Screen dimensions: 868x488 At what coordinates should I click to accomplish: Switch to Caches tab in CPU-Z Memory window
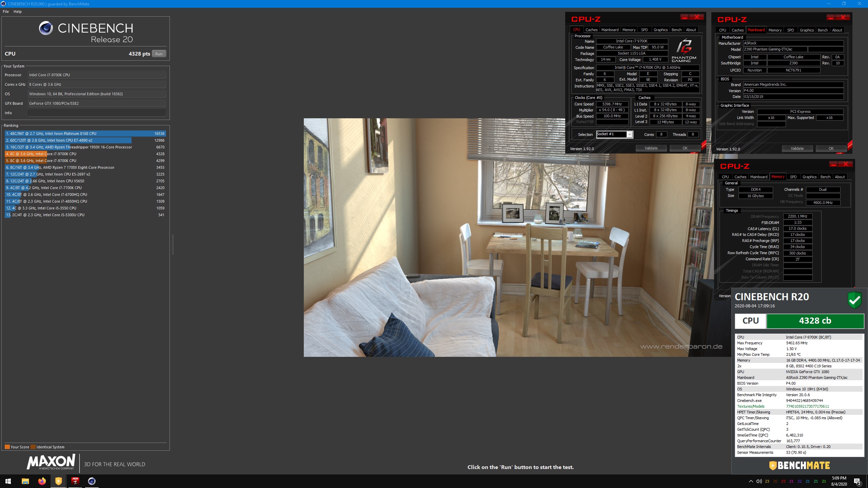pyautogui.click(x=740, y=177)
